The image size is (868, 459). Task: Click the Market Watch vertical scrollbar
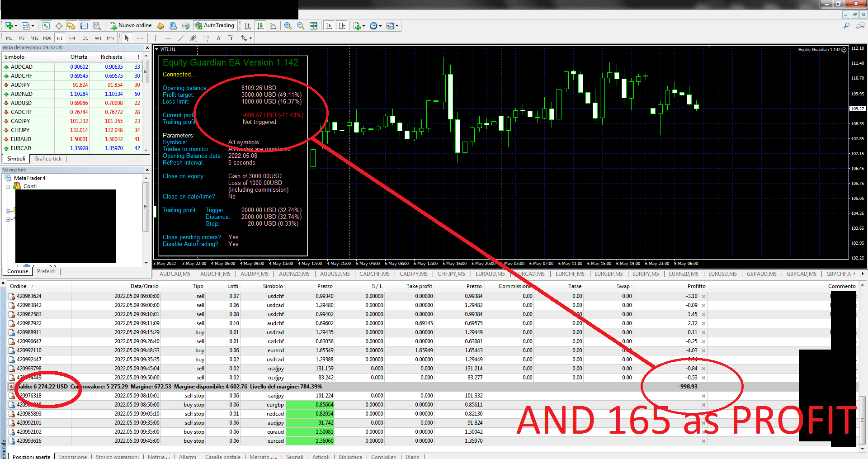[x=146, y=103]
